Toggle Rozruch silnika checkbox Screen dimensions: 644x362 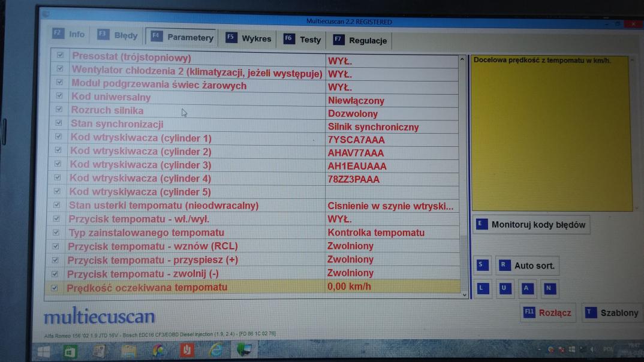coord(59,109)
